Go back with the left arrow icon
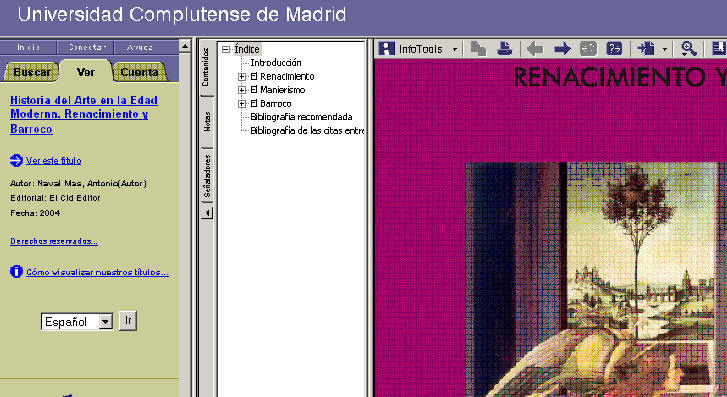The image size is (727, 397). click(535, 48)
